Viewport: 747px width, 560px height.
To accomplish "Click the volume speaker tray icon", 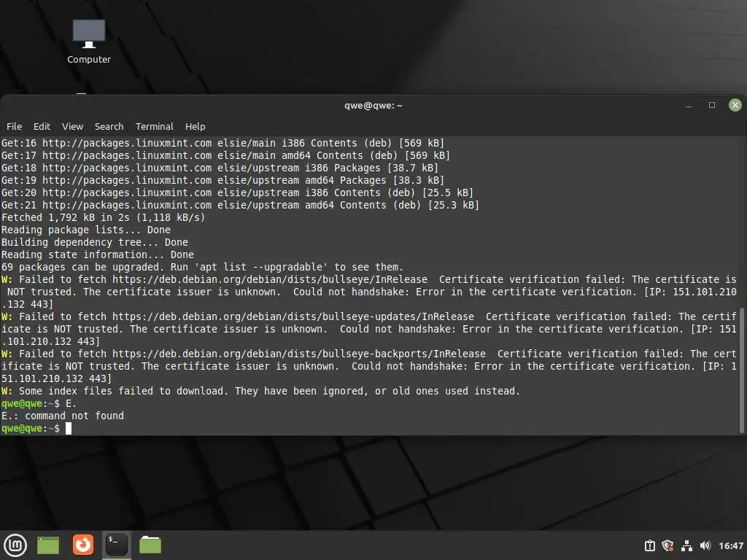I will tap(705, 545).
